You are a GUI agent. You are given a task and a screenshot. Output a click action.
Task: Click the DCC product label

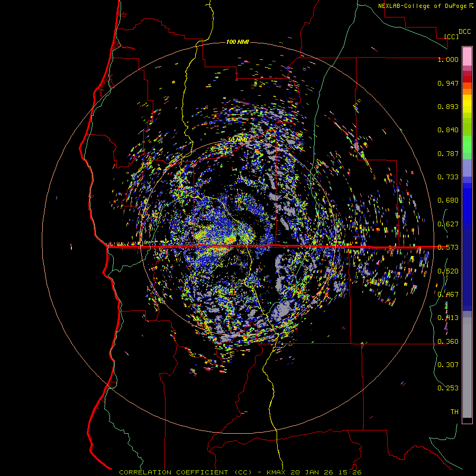pos(464,32)
